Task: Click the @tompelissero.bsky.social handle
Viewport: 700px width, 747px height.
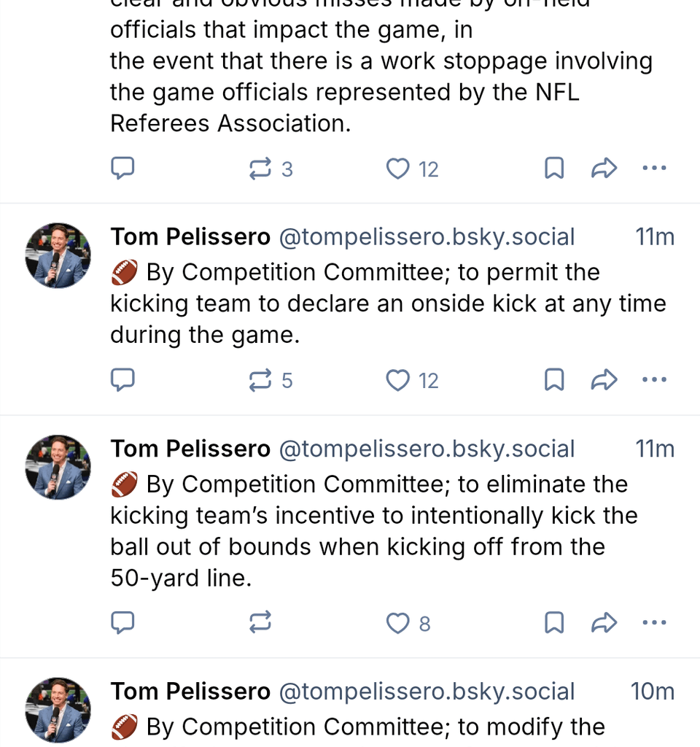Action: (425, 236)
